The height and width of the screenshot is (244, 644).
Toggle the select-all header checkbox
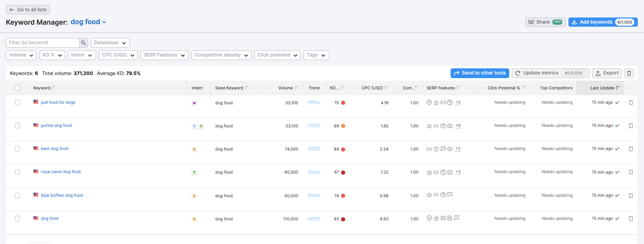pos(17,88)
